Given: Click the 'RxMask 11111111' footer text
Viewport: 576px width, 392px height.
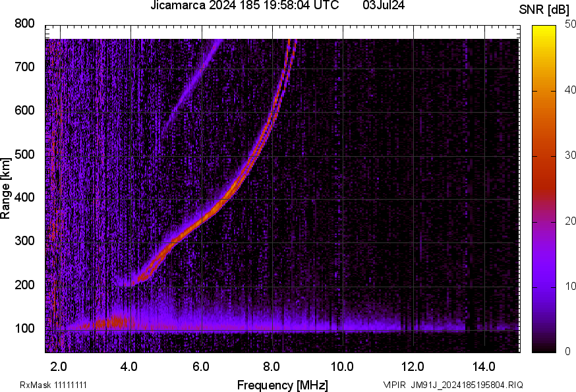Looking at the screenshot, I should tap(53, 385).
